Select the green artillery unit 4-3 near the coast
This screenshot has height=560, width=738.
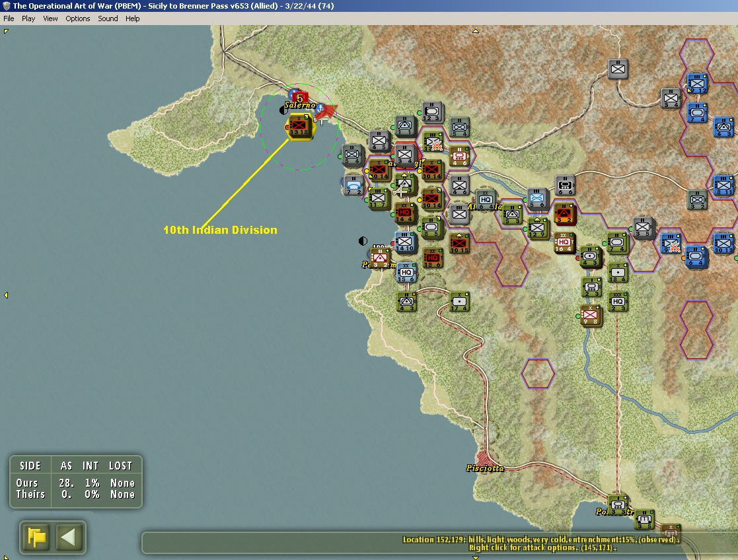(x=406, y=302)
